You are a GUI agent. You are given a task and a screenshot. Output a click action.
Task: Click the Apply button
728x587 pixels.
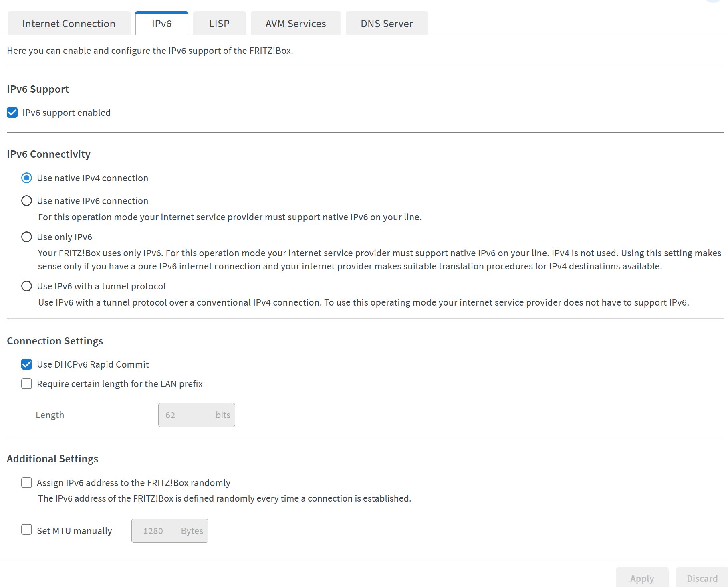(642, 578)
